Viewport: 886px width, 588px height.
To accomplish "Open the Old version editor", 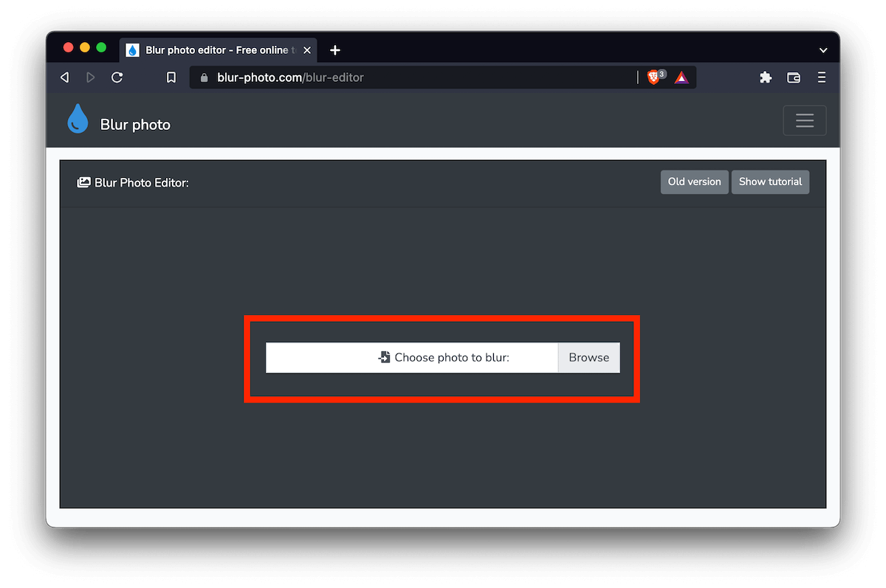I will point(694,182).
